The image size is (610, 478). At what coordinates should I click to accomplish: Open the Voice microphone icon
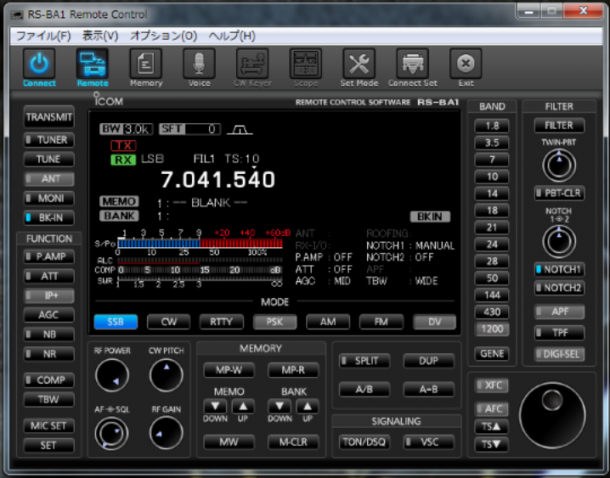pos(199,63)
